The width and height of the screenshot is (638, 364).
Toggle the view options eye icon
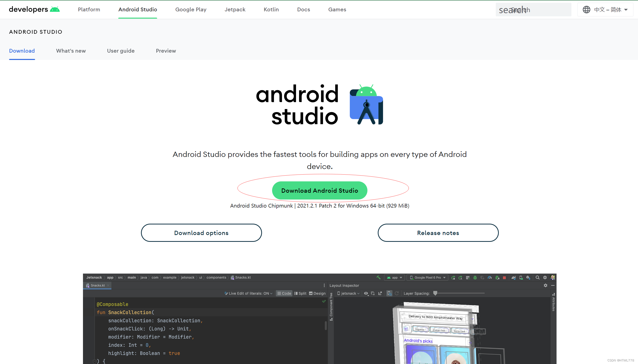pyautogui.click(x=366, y=293)
